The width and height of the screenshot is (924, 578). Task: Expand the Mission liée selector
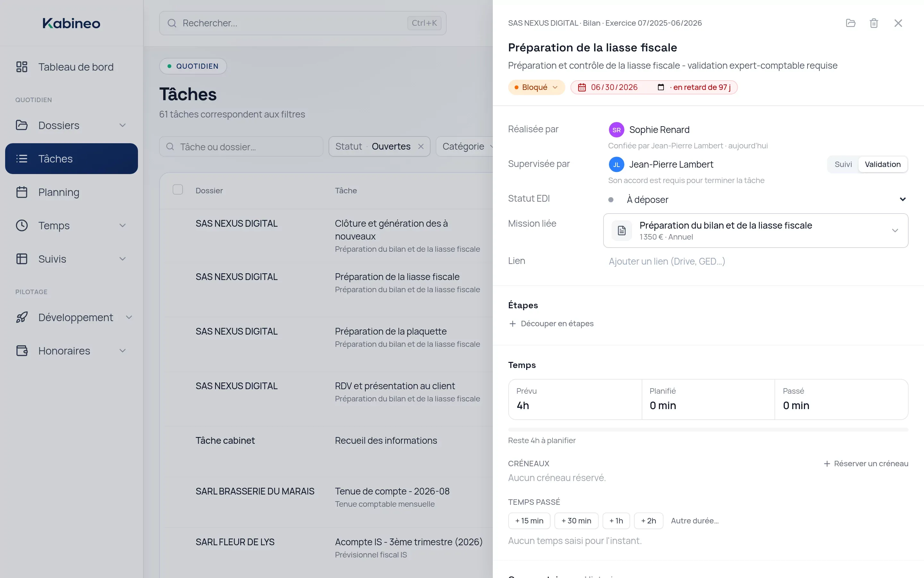756,231
